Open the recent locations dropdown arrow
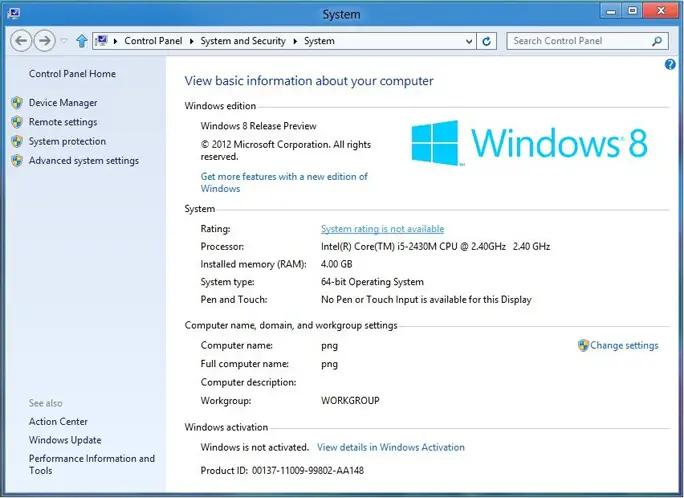The height and width of the screenshot is (498, 684). 64,41
